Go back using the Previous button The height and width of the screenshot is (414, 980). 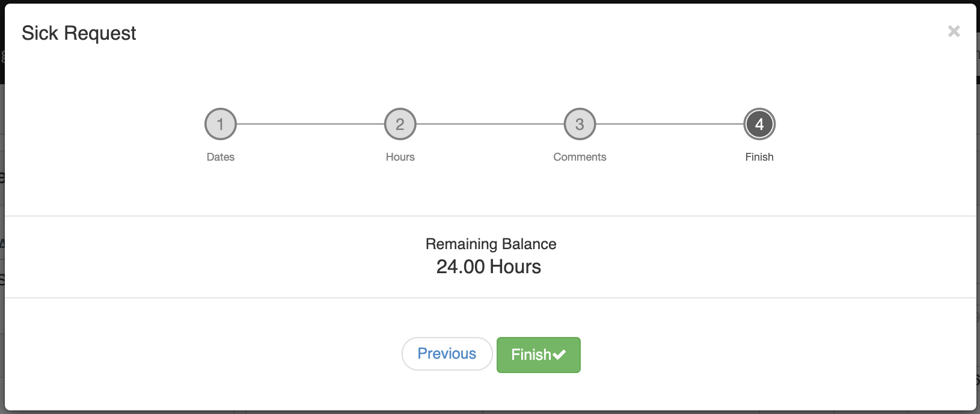[x=447, y=354]
